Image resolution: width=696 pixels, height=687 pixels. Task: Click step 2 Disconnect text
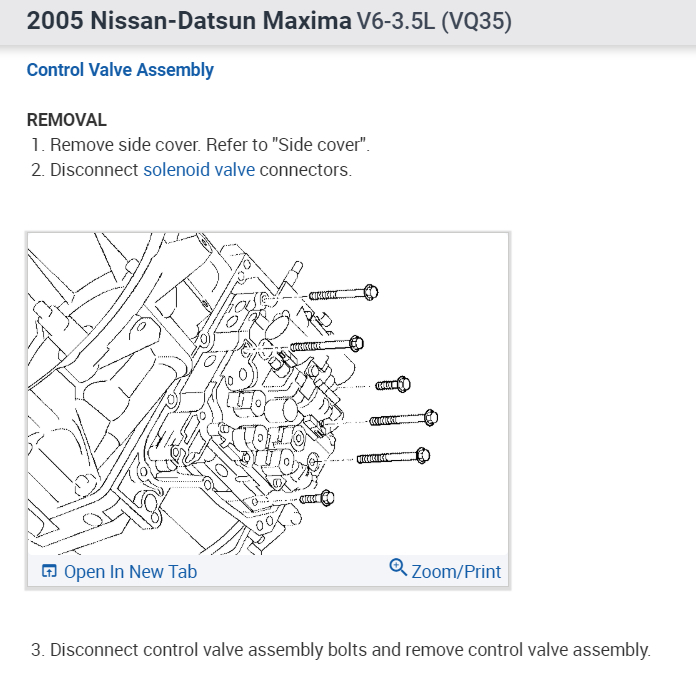click(x=94, y=170)
